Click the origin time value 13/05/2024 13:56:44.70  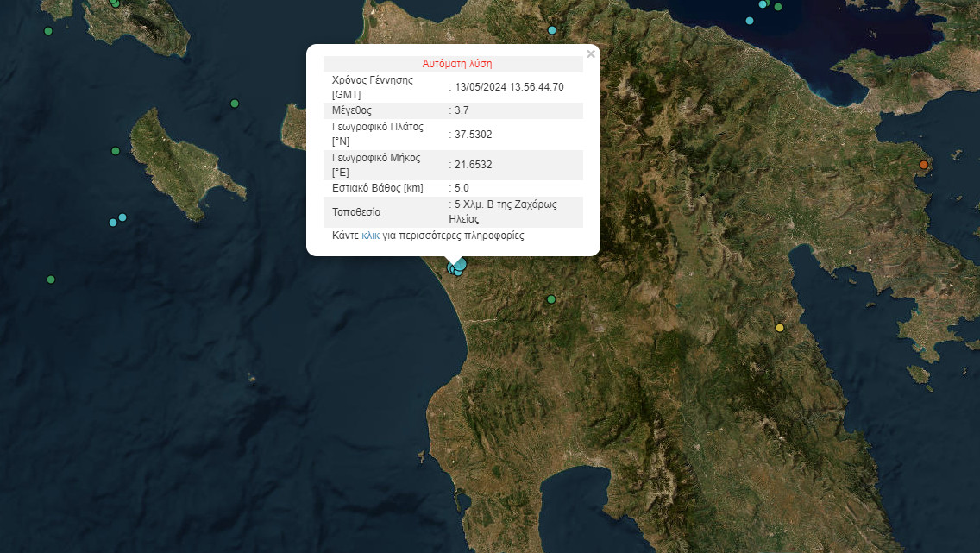tap(509, 87)
